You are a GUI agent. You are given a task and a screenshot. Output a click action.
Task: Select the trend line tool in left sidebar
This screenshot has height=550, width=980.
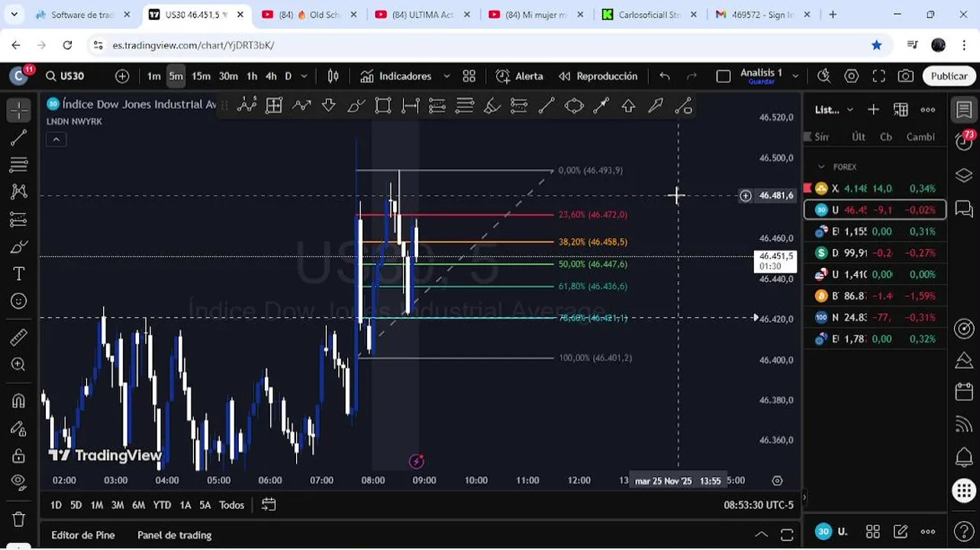pos(19,137)
